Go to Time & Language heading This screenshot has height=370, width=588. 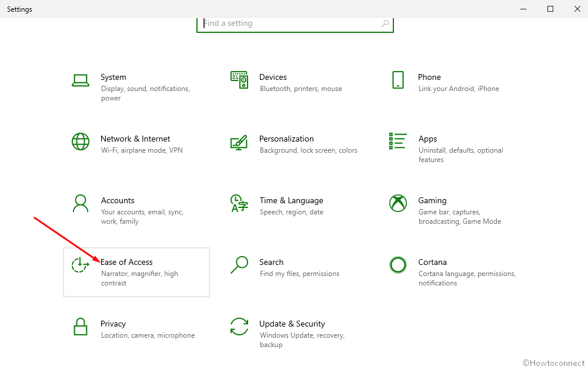292,201
